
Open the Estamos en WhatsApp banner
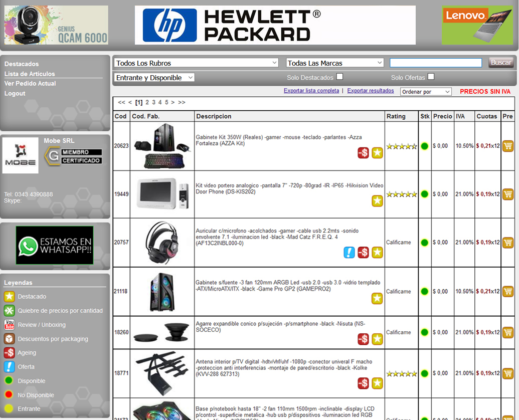[x=55, y=245]
